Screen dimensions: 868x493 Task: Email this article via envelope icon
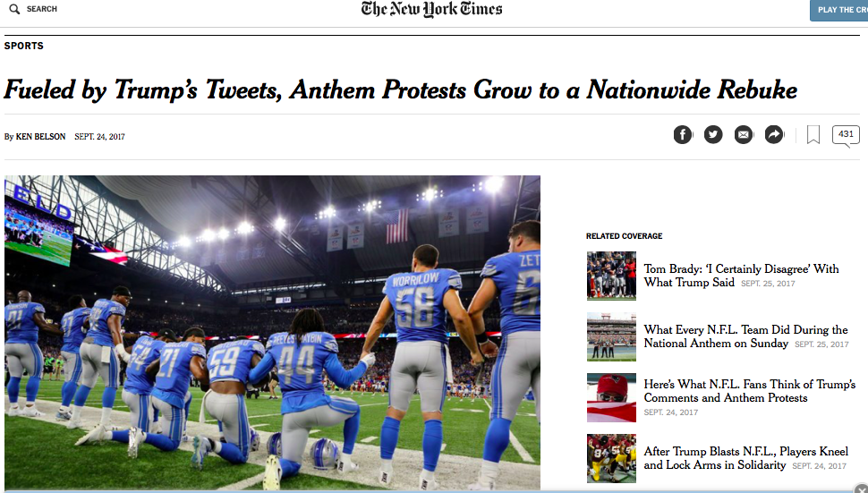(x=744, y=134)
